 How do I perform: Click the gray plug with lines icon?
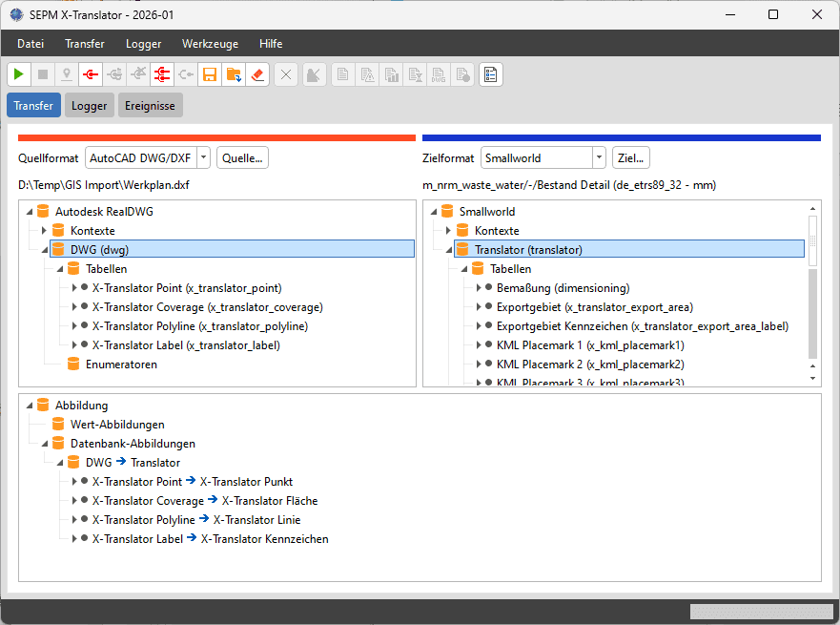(x=114, y=74)
